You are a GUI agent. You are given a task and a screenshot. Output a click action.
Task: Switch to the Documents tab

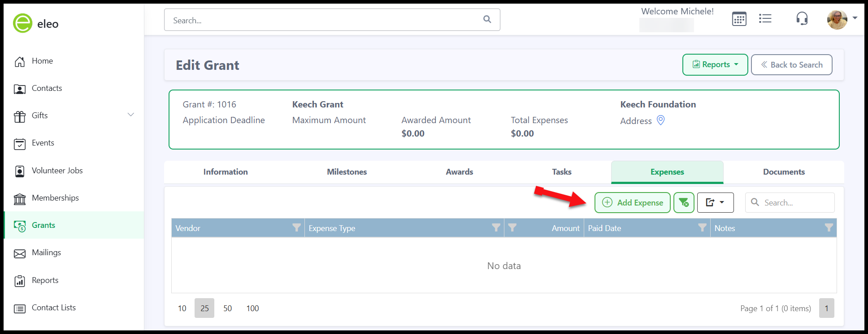coord(784,172)
